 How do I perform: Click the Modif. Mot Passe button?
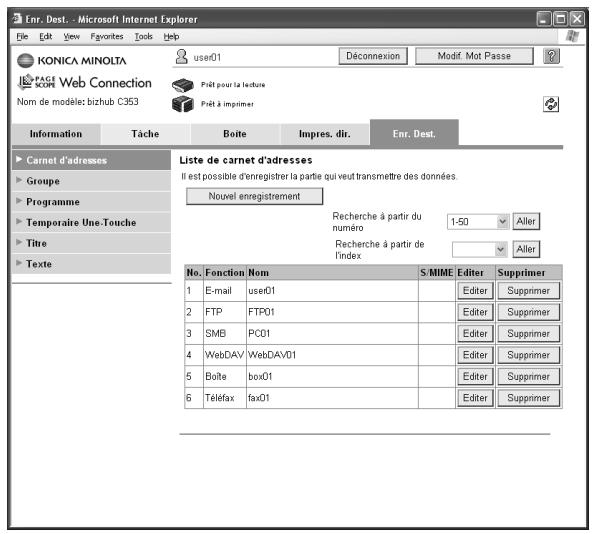[x=474, y=56]
